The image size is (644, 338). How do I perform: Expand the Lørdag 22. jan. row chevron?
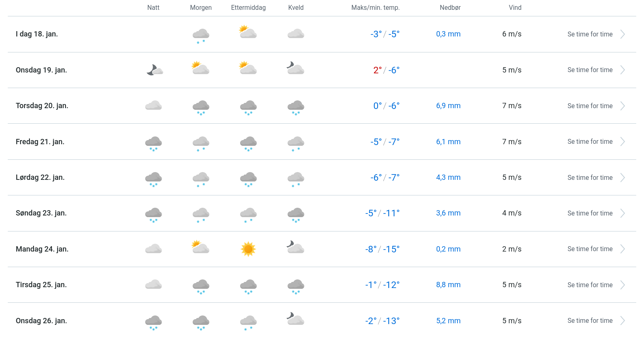coord(622,178)
